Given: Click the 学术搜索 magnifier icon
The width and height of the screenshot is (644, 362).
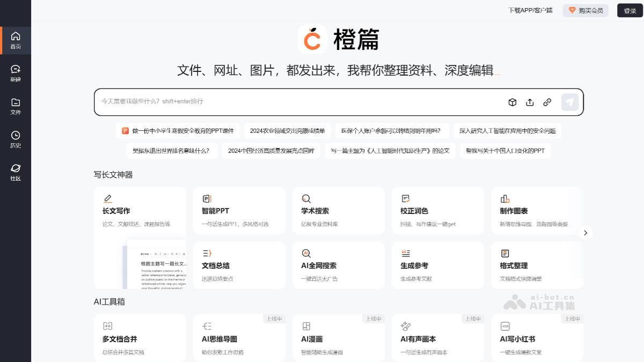Looking at the screenshot, I should [x=306, y=198].
